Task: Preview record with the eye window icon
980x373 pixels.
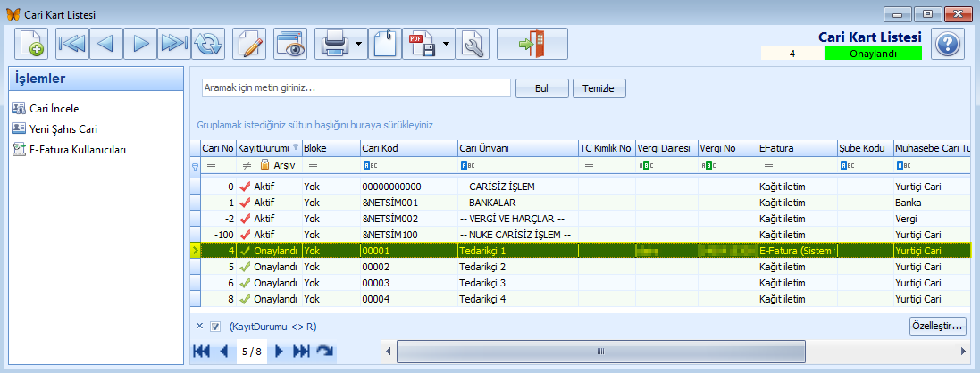Action: point(289,44)
